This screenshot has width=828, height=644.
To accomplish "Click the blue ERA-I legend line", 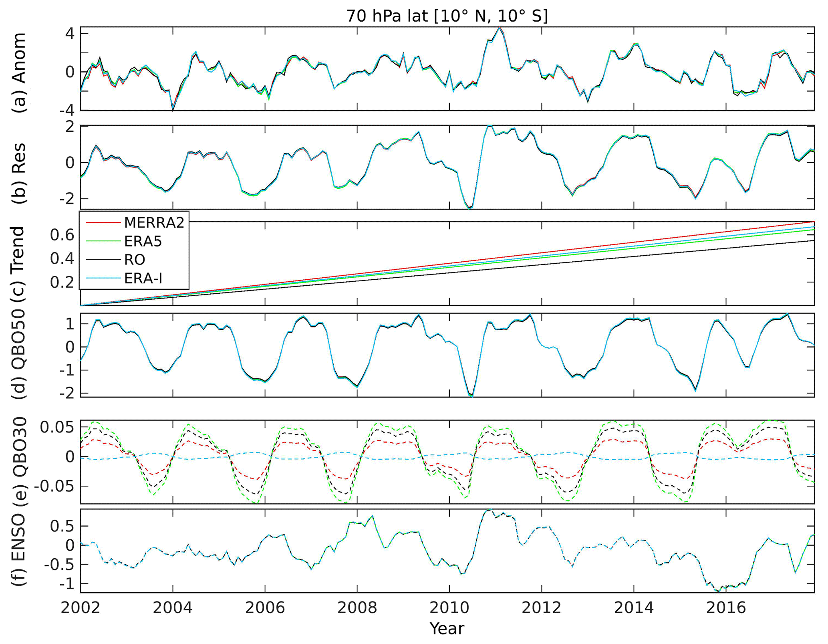I will [x=103, y=278].
